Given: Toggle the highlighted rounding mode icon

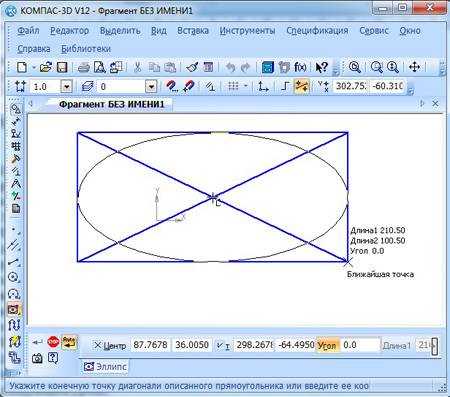Looking at the screenshot, I should (x=302, y=86).
